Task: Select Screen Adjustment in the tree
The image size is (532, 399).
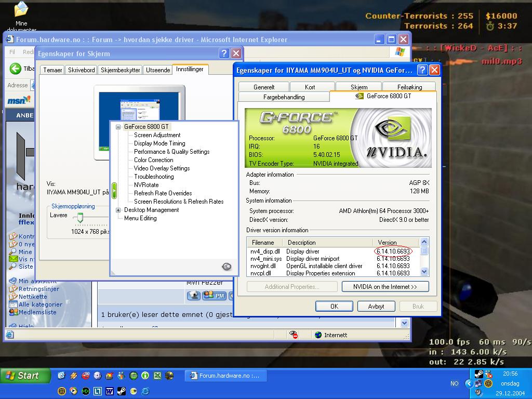Action: point(157,135)
